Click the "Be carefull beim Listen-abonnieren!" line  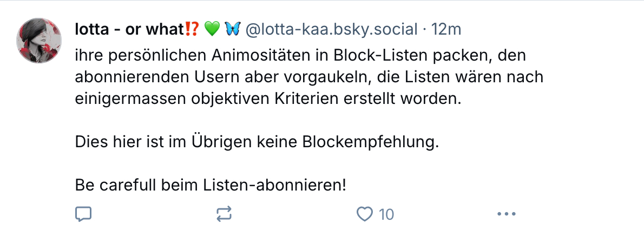click(211, 186)
